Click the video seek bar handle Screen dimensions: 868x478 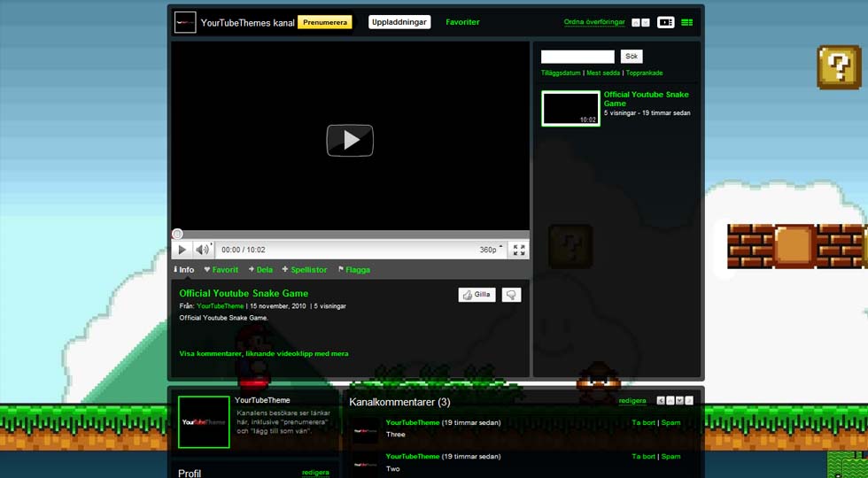coord(177,234)
